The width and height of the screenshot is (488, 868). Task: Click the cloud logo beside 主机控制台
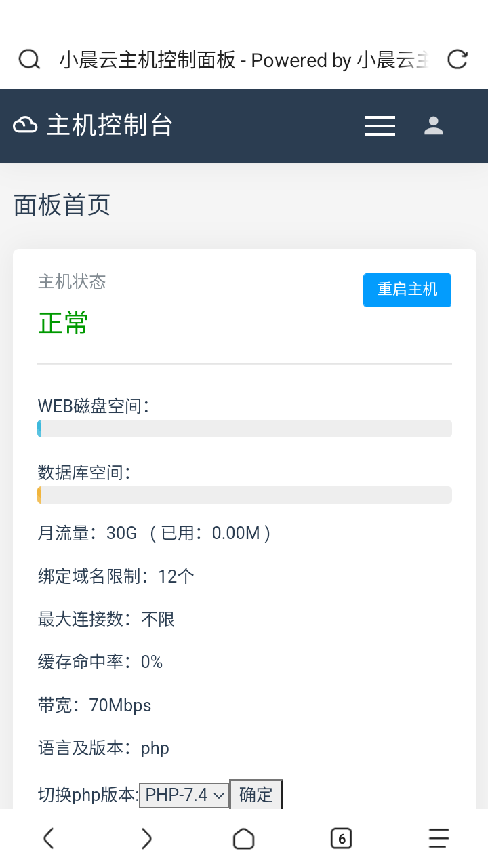(x=25, y=125)
